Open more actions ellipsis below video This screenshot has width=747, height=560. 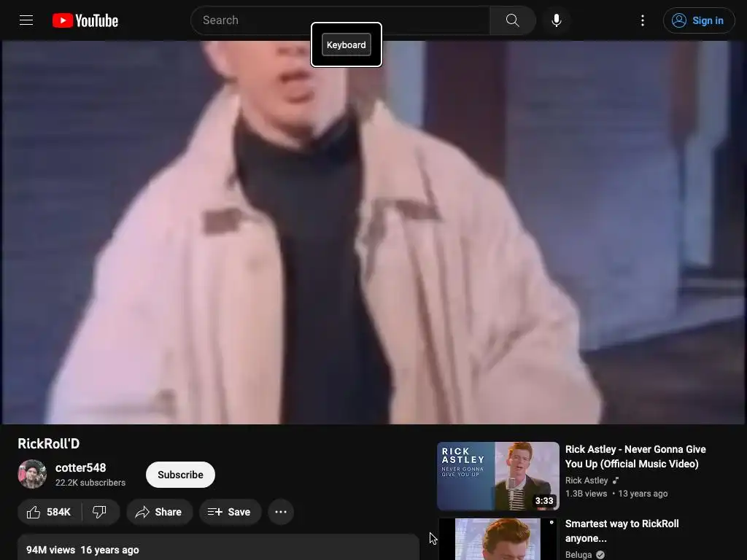(281, 512)
